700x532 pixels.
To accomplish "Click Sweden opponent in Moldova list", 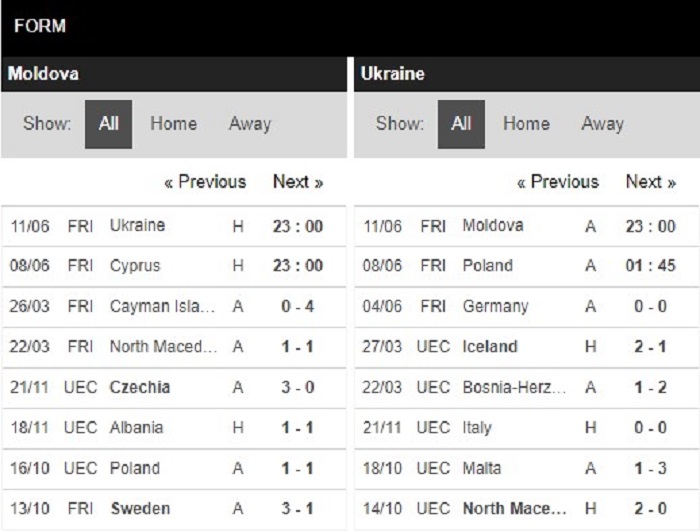I will pos(140,509).
